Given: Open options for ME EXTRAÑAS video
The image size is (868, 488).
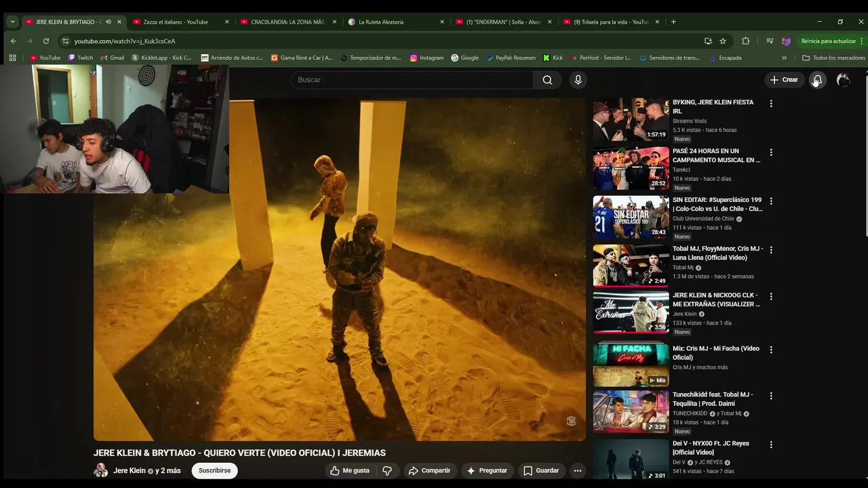Looking at the screenshot, I should click(770, 297).
